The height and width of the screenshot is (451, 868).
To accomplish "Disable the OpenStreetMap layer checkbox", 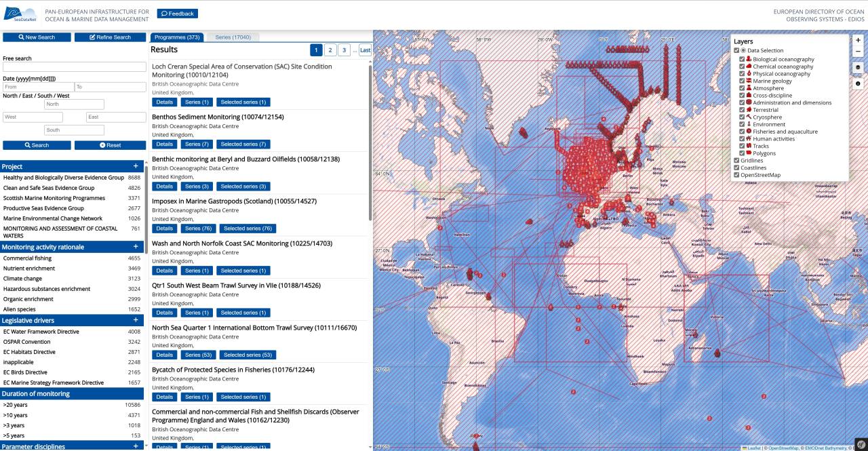I will pos(736,174).
